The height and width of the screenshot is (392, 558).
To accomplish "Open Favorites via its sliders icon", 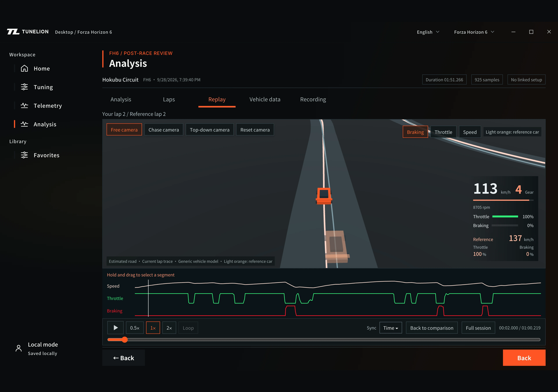I will click(24, 155).
